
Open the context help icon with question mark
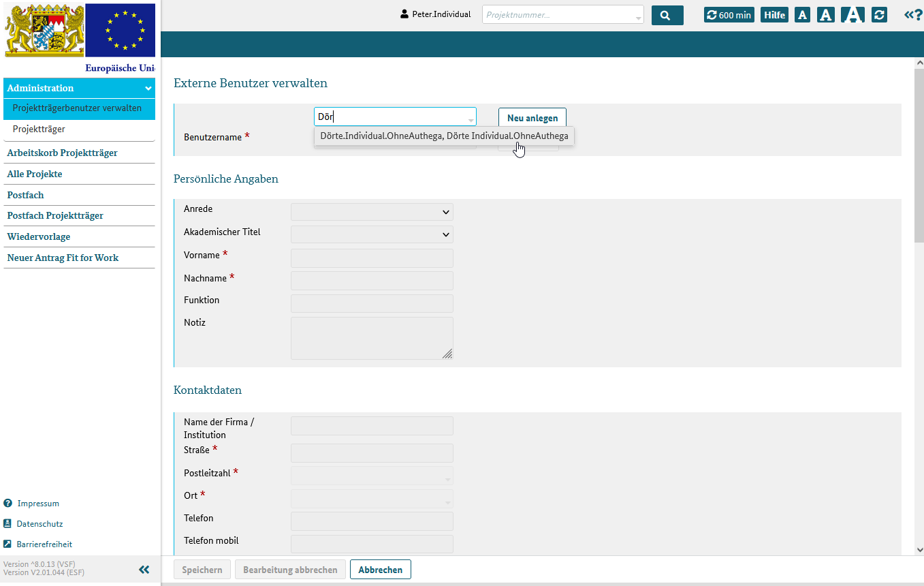pos(913,15)
